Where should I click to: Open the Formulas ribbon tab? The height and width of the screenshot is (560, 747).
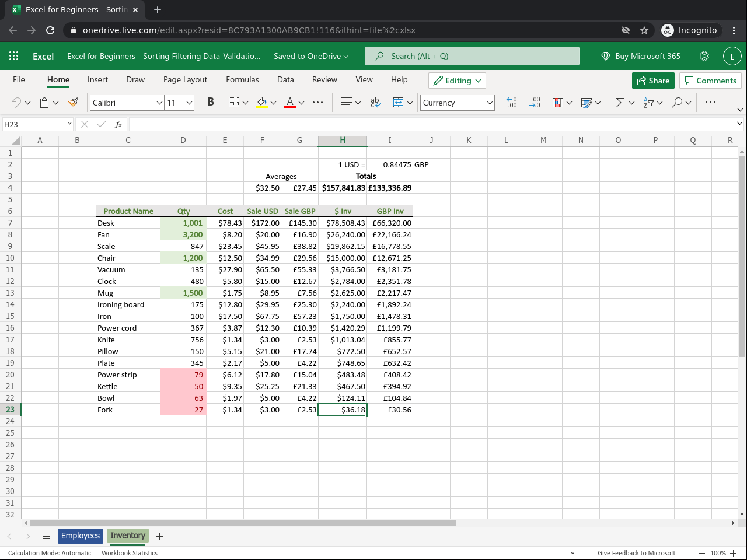(242, 79)
